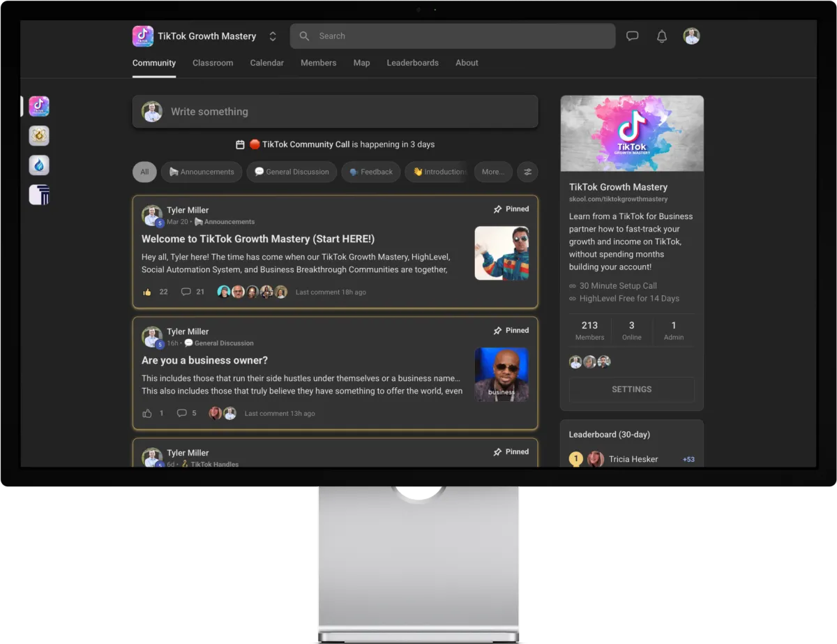View the 213 Members count

coord(589,331)
